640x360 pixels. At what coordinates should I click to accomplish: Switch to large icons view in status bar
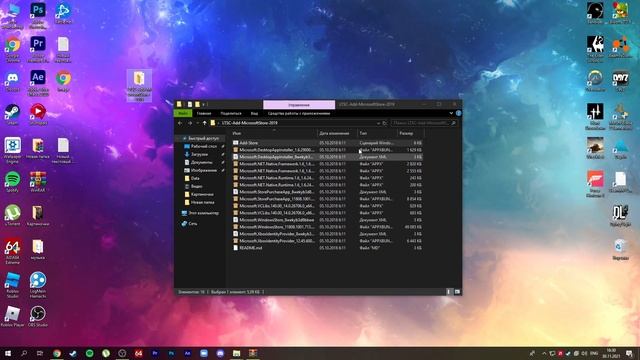pyautogui.click(x=457, y=292)
